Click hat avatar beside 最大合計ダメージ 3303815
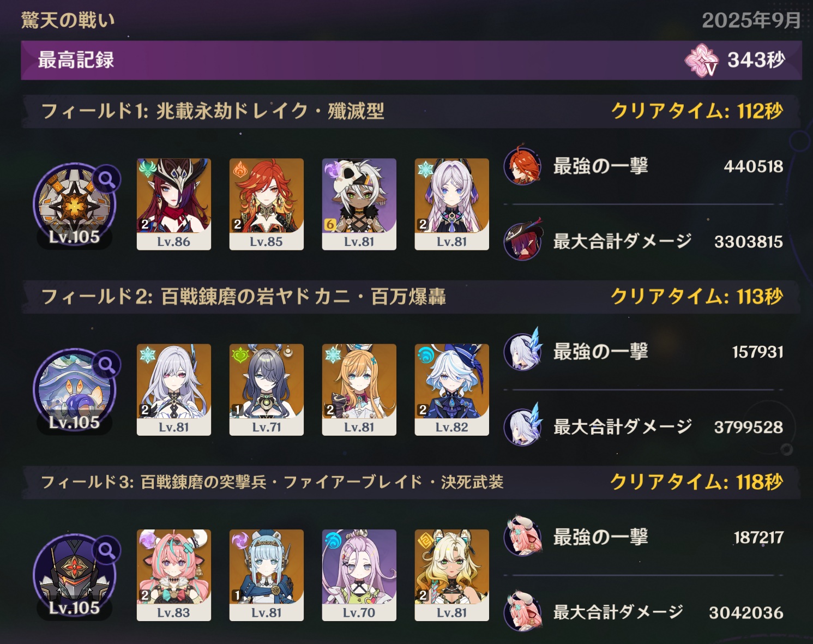The width and height of the screenshot is (813, 644). tap(522, 240)
